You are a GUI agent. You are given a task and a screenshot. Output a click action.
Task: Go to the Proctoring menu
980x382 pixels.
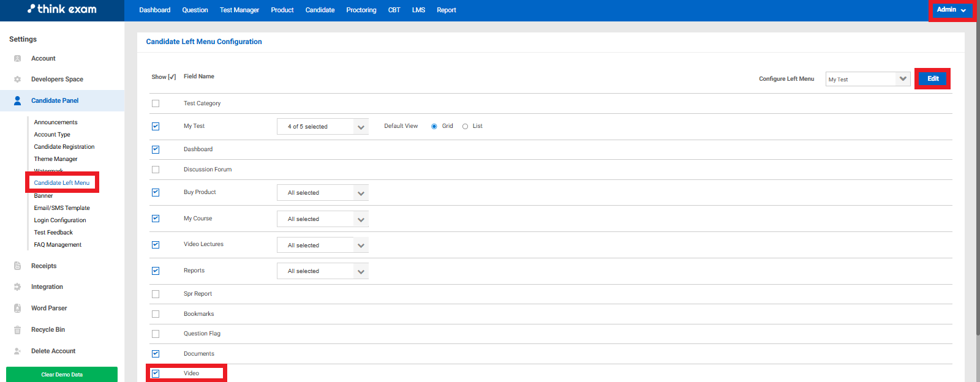tap(361, 10)
